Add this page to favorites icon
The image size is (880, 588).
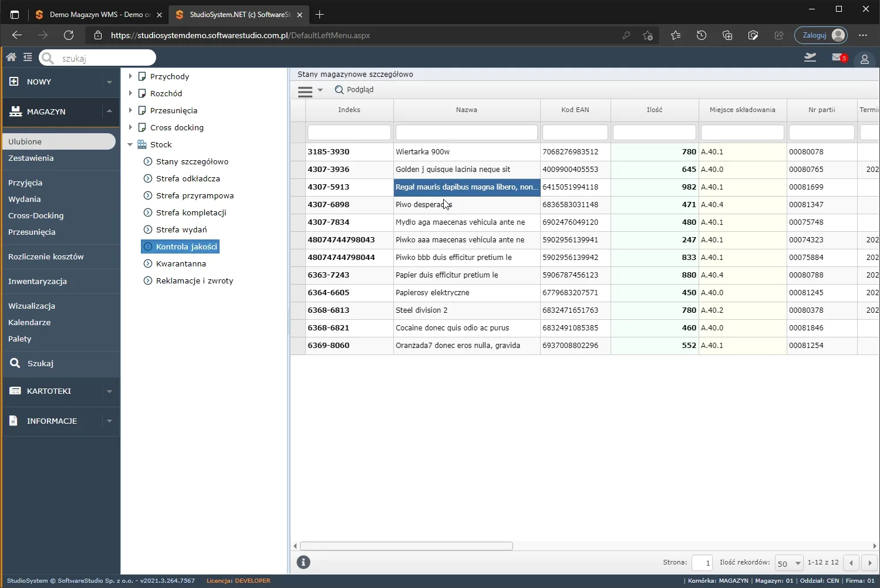click(x=648, y=35)
